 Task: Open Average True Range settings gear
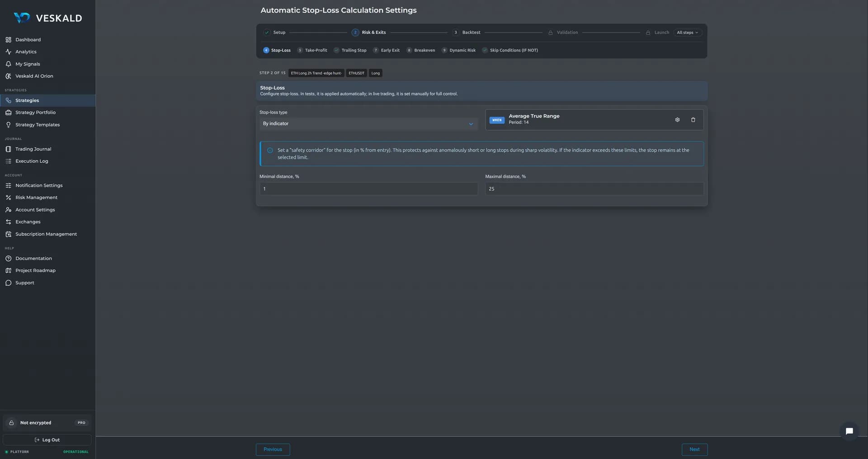[677, 120]
